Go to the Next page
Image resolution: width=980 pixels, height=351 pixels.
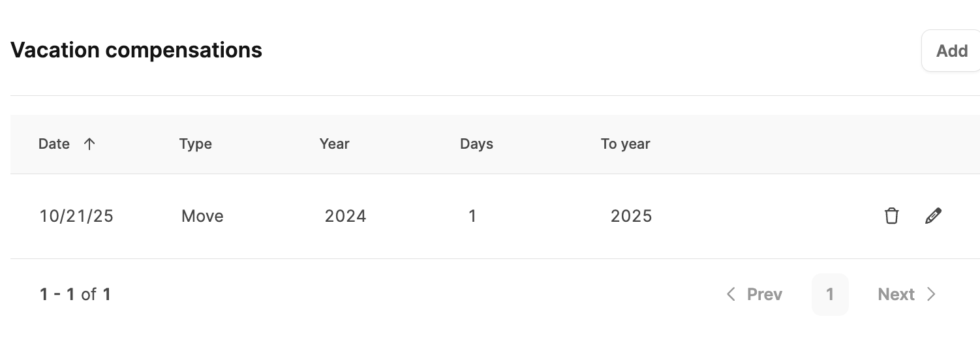(907, 294)
